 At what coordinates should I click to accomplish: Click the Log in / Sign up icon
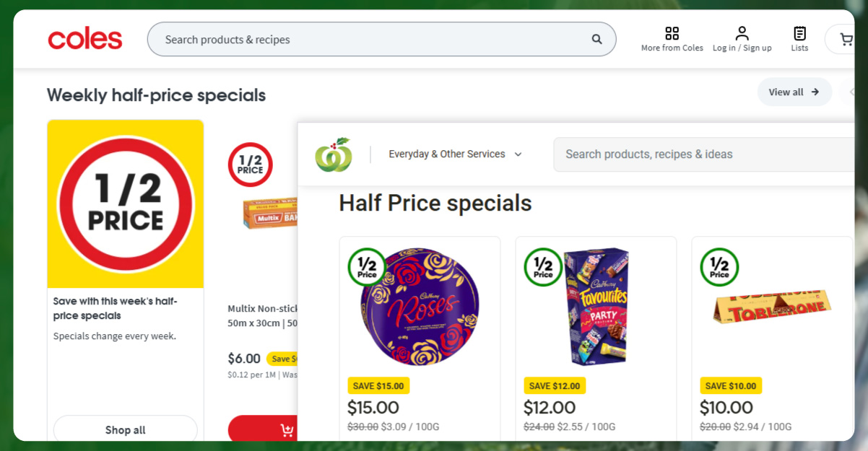742,34
